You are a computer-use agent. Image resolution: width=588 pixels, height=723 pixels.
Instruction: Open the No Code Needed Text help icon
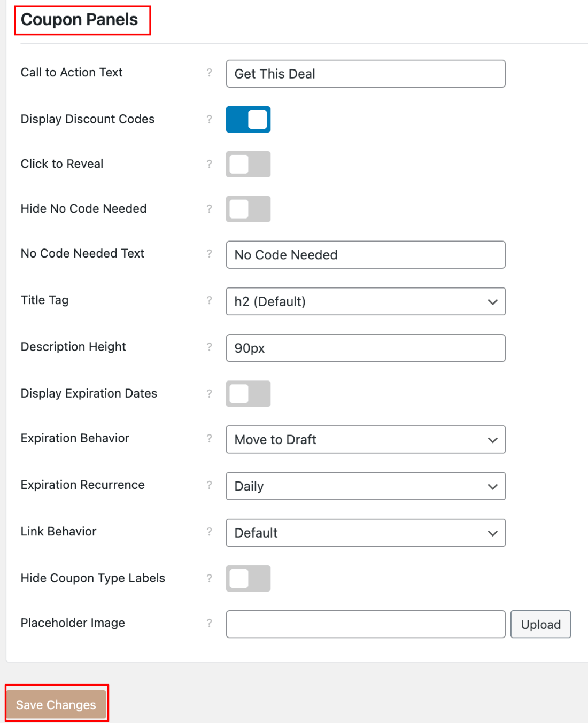[209, 254]
